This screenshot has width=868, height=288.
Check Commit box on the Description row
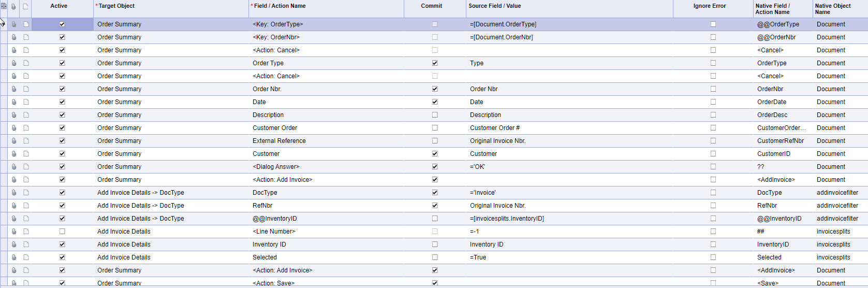pos(435,115)
